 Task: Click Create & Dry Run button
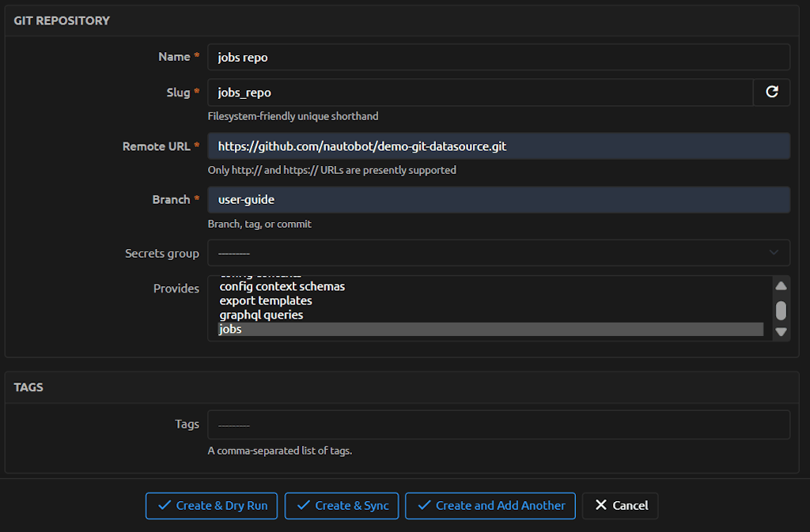pos(211,506)
